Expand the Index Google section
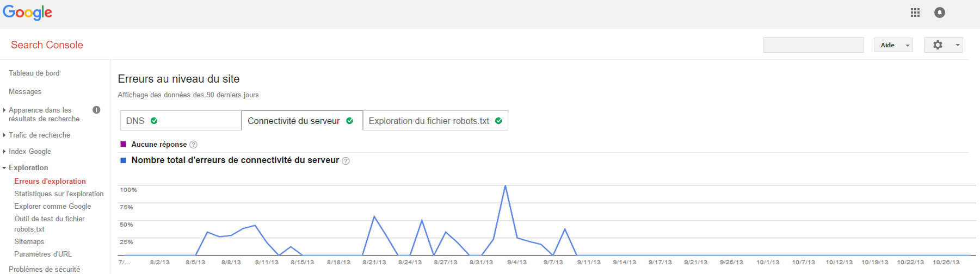Screen dimensions: 980x274 29,151
